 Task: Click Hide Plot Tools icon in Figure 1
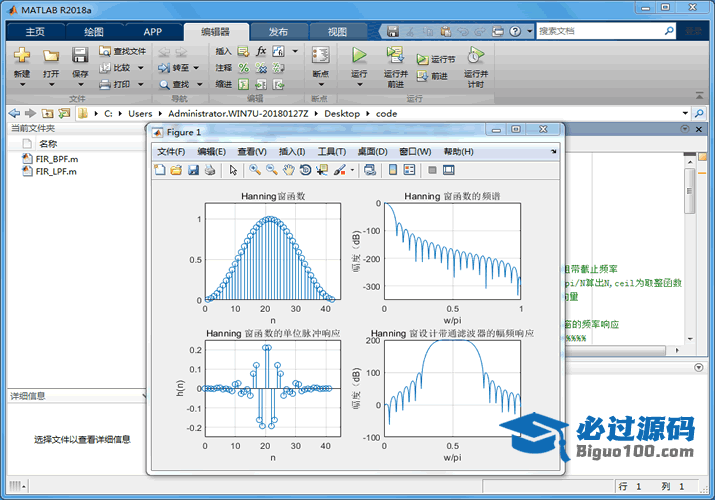point(432,170)
